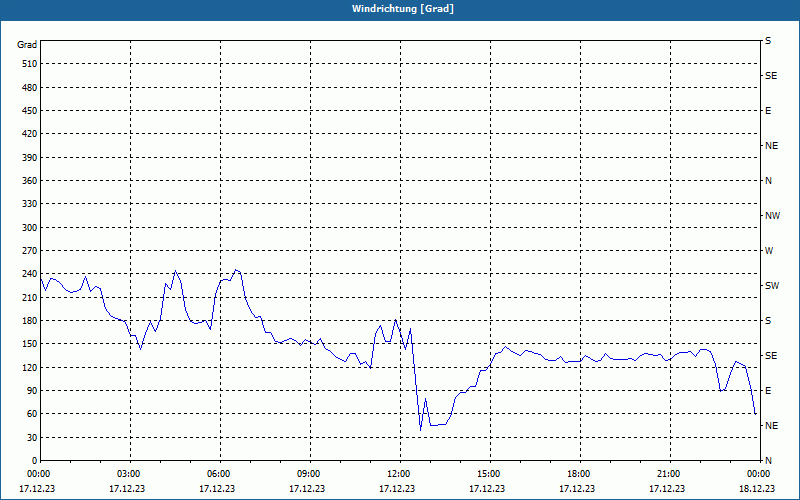Viewport: 800px width, 500px height.
Task: Select the 240 value on degree axis
Action: pos(30,274)
